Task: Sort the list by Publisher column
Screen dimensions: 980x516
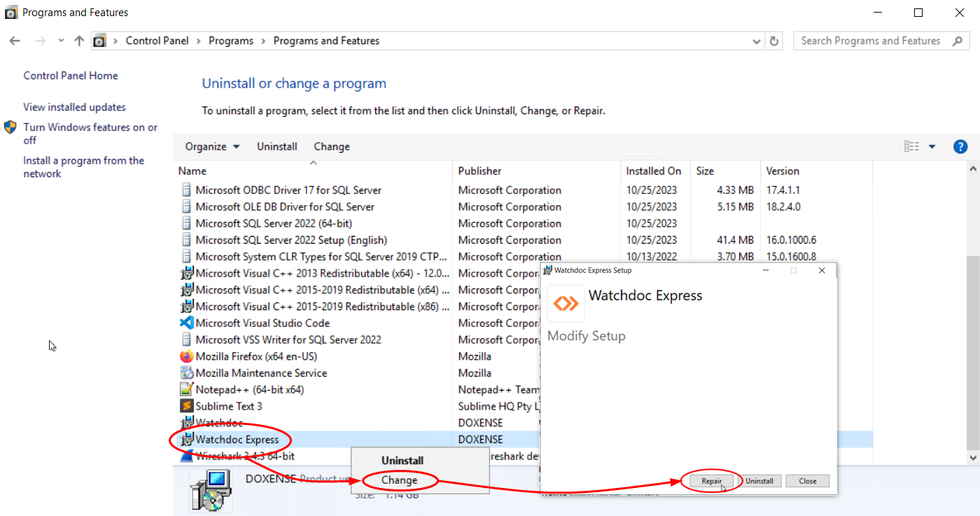Action: [480, 171]
